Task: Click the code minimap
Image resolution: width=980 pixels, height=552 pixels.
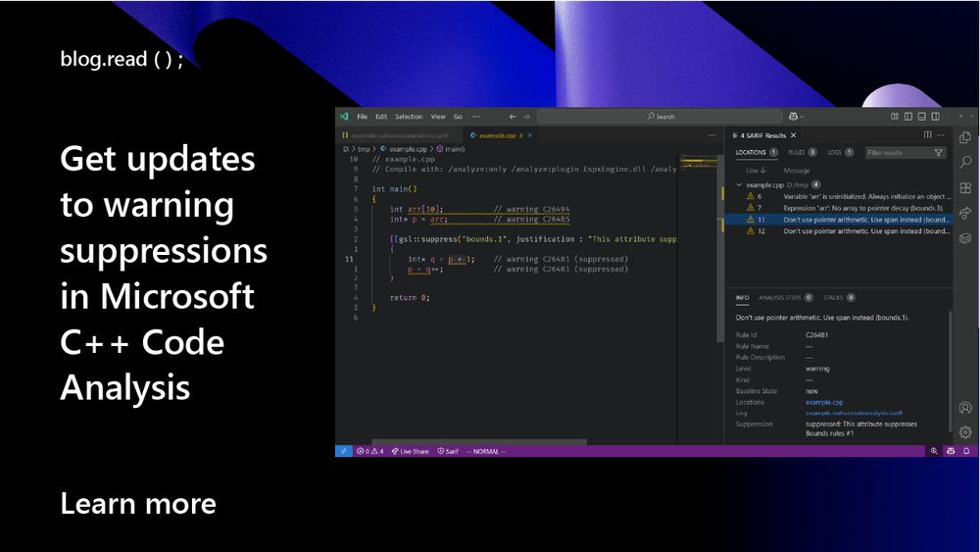Action: pos(699,162)
